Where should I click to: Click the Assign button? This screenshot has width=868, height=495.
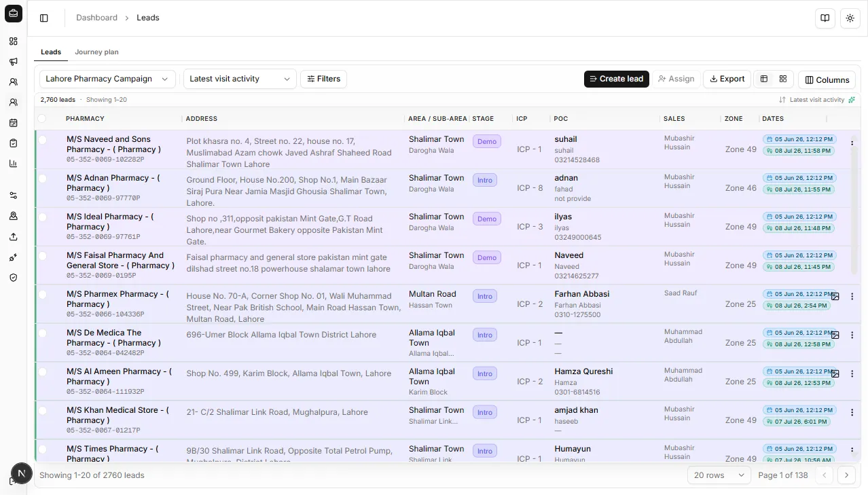pyautogui.click(x=676, y=79)
